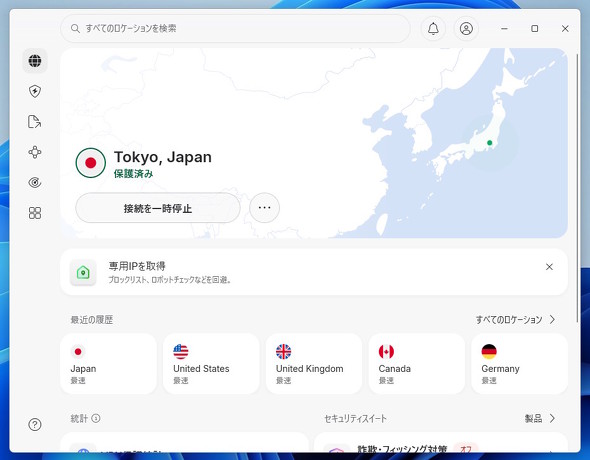Connect to the United Kingdom location card
Screen dimensions: 590x460
[314, 364]
